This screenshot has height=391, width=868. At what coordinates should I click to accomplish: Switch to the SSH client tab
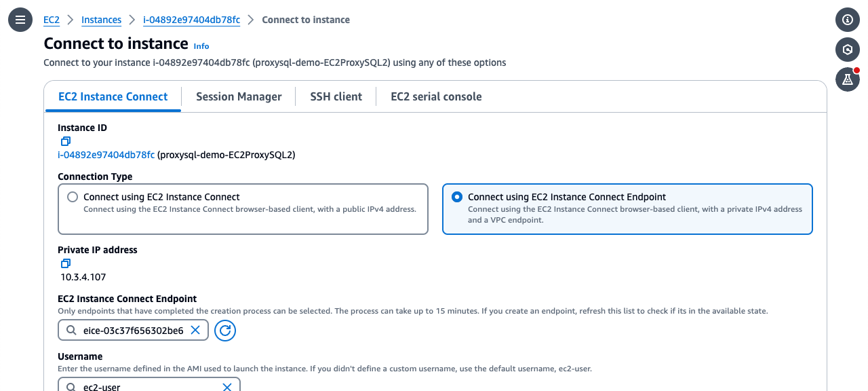point(336,96)
